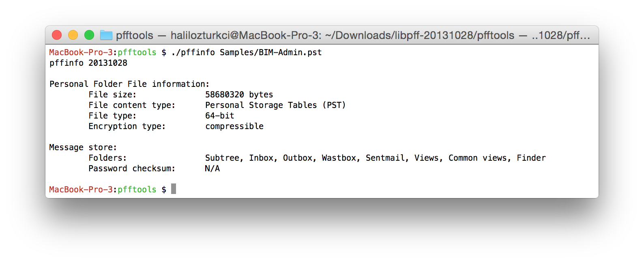Place cursor at the gray terminal cursor block
The height and width of the screenshot is (263, 644).
click(x=174, y=189)
